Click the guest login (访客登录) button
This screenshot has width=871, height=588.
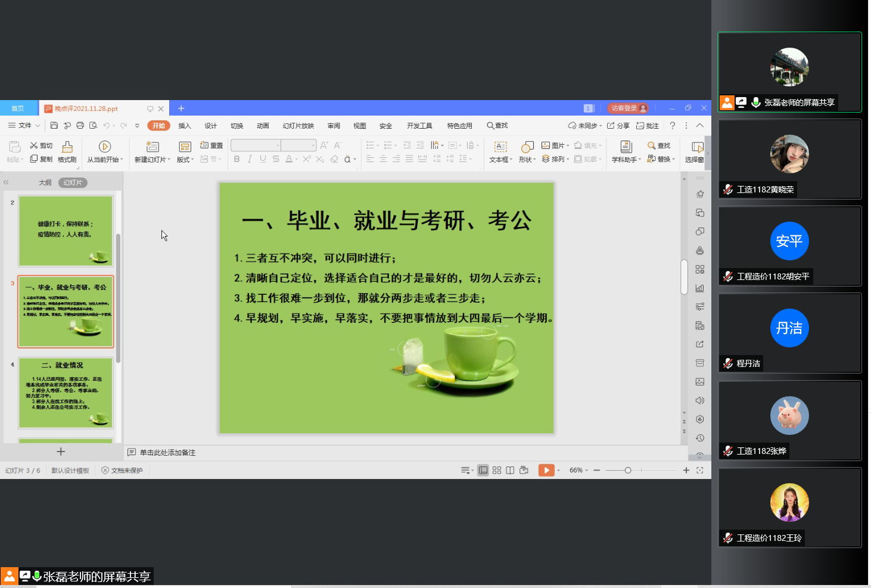tap(628, 108)
